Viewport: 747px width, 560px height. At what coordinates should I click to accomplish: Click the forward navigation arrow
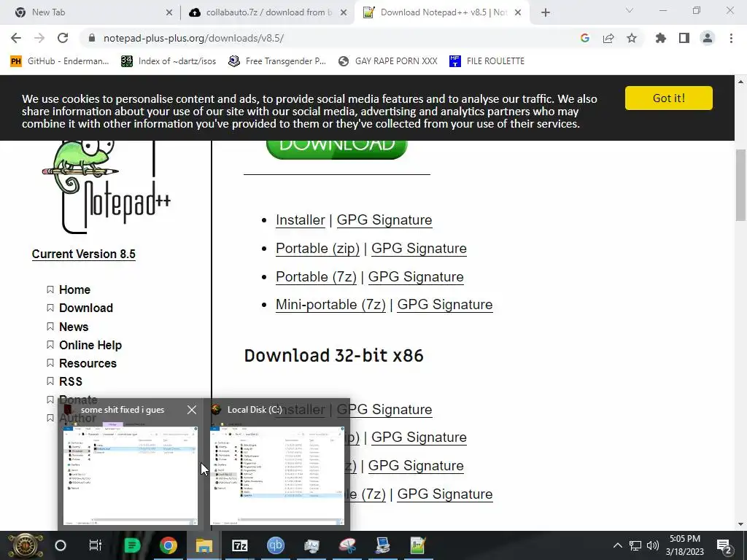point(39,38)
